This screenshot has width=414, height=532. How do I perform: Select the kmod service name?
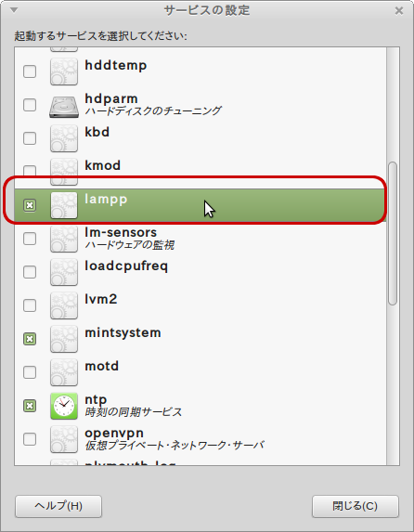pos(102,165)
